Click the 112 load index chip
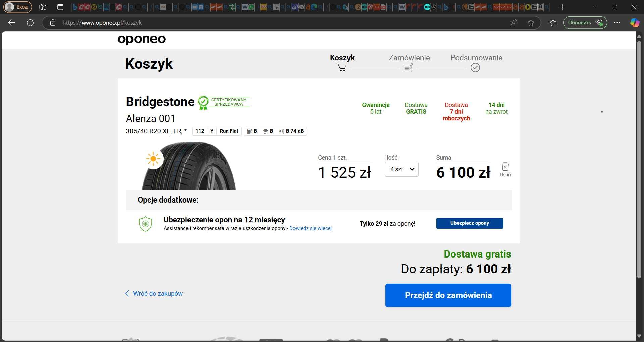 (x=200, y=131)
